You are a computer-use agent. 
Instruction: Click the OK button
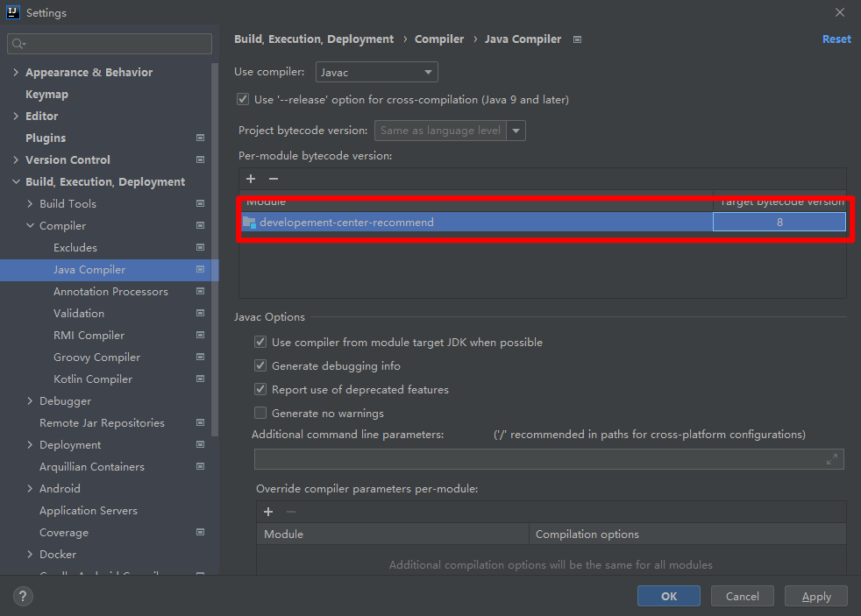click(x=669, y=596)
